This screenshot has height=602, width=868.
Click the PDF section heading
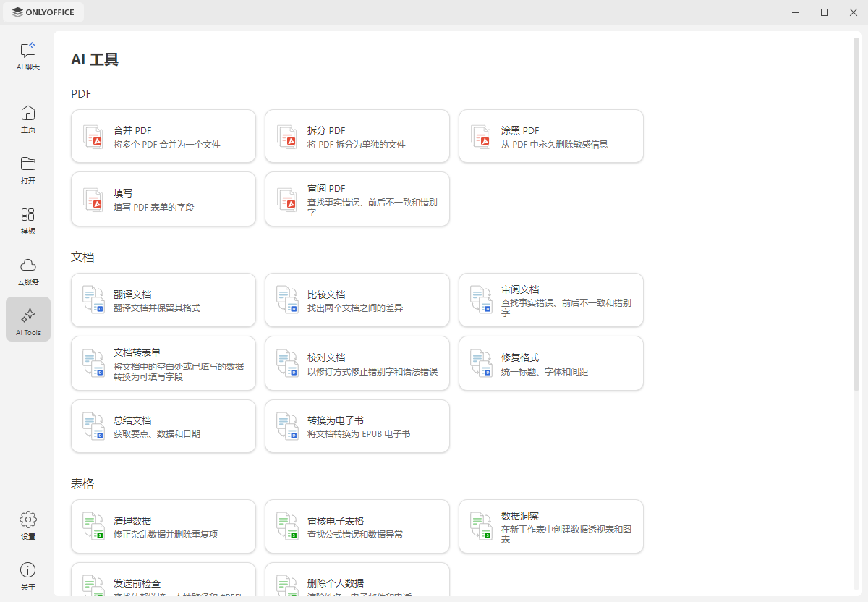(81, 94)
